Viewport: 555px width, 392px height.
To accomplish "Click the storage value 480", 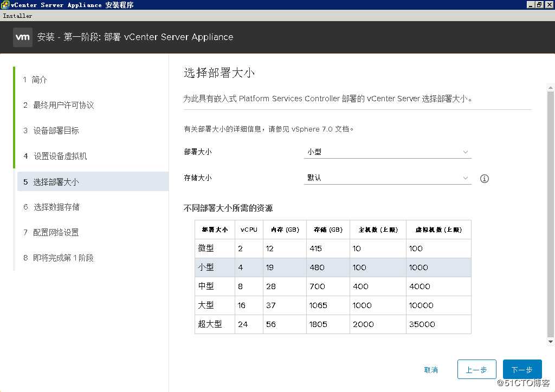I will tap(317, 267).
